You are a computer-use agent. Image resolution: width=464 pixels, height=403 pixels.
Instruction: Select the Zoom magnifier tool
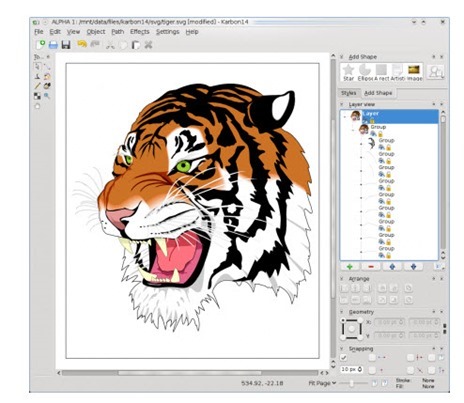pyautogui.click(x=47, y=96)
